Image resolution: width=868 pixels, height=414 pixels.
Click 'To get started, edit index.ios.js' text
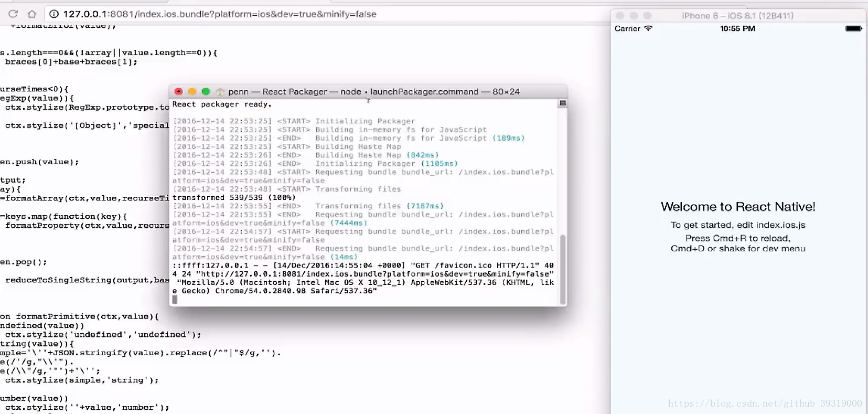click(x=738, y=225)
